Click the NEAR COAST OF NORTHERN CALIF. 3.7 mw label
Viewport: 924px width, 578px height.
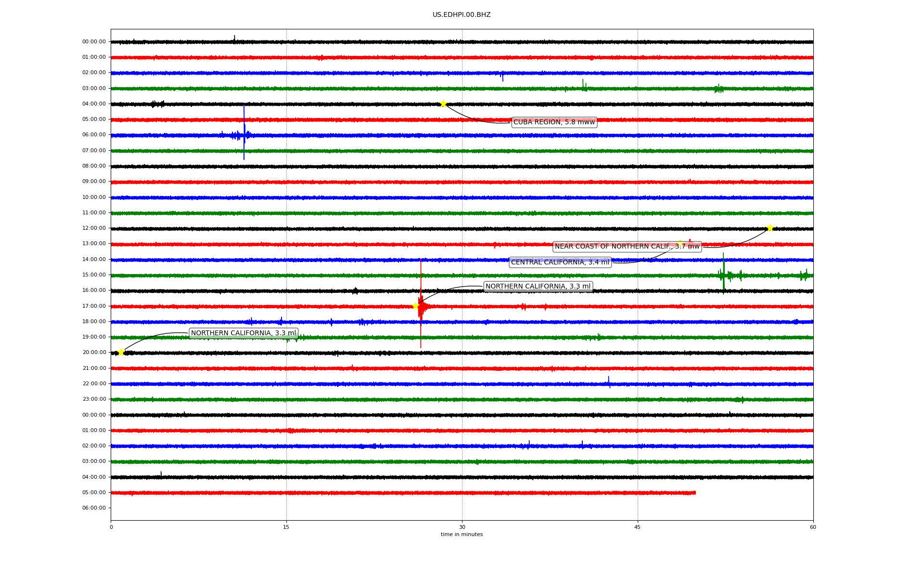point(627,247)
